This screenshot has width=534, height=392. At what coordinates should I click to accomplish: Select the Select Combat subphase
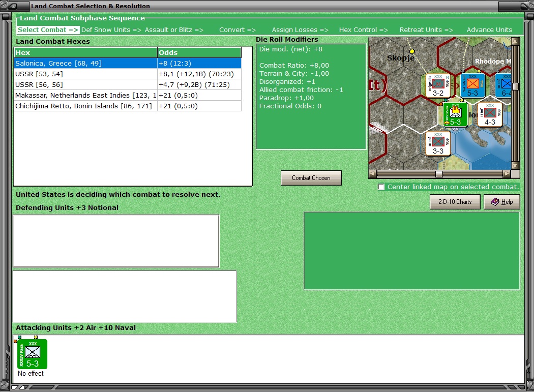pyautogui.click(x=48, y=29)
